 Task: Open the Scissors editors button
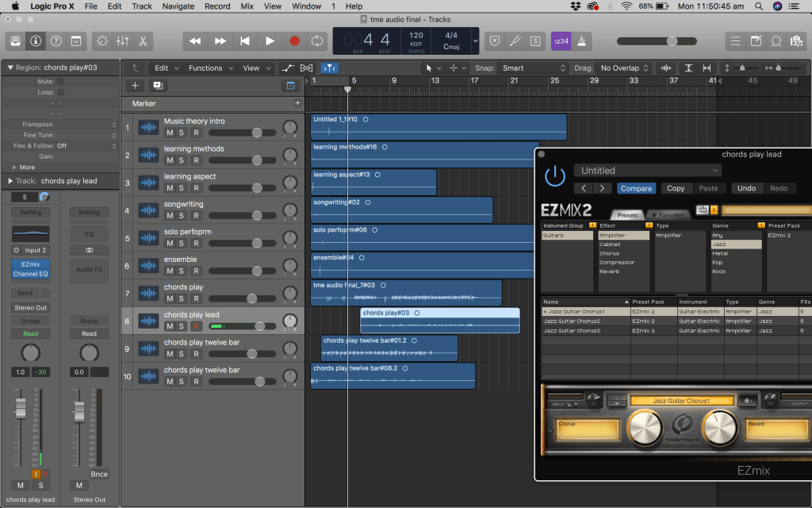[144, 40]
